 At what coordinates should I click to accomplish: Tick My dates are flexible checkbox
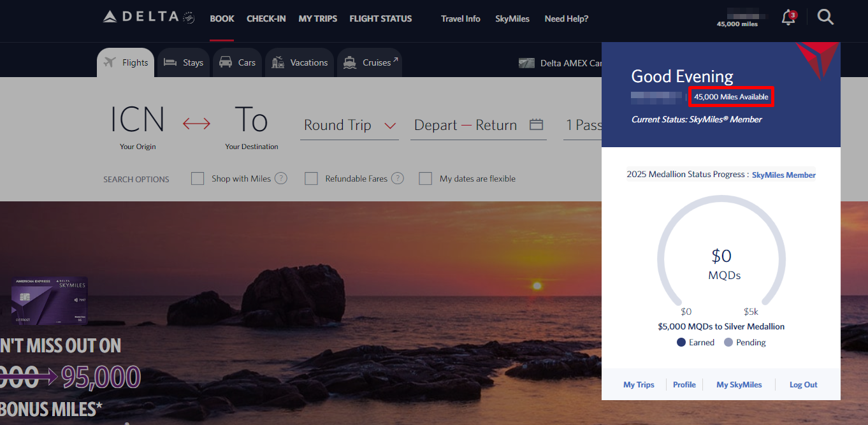pos(425,178)
